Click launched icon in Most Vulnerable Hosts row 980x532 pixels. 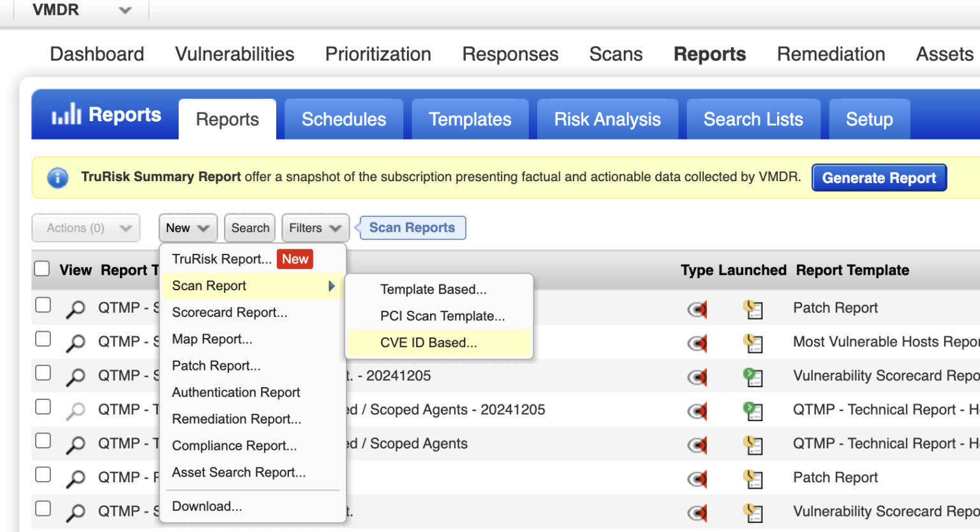(x=753, y=343)
